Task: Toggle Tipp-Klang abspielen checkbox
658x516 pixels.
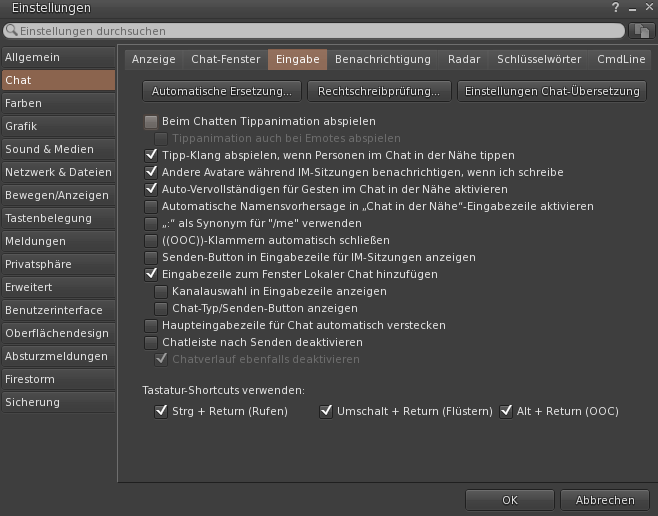Action: (151, 155)
